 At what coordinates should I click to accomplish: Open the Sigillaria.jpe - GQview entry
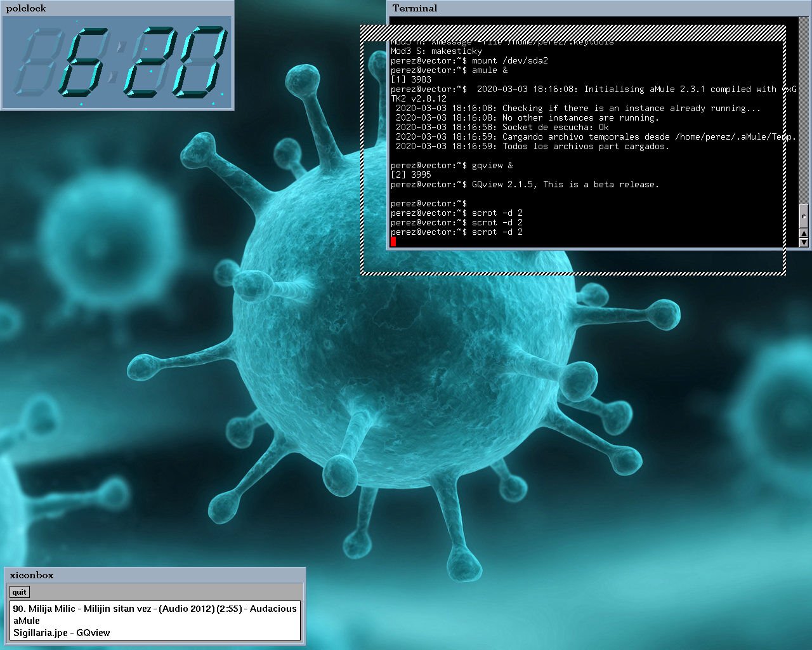[62, 632]
